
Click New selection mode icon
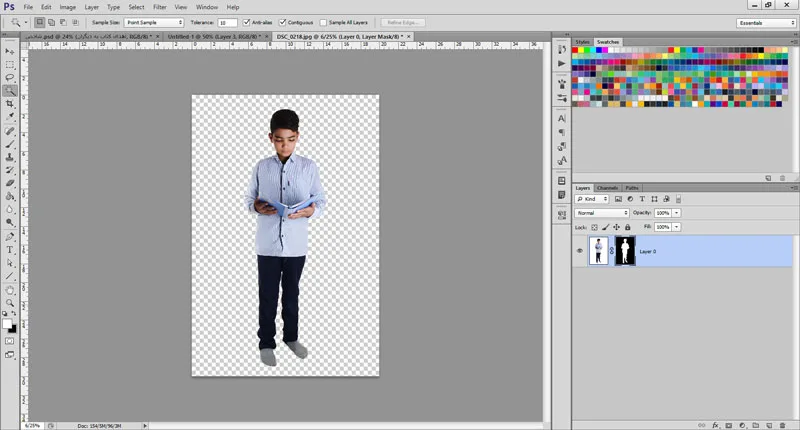(x=39, y=22)
